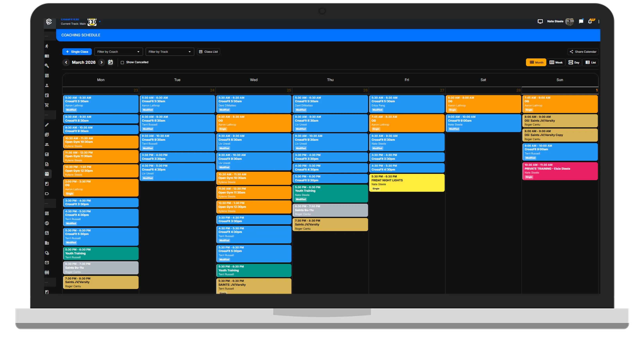Open Saturday CrossFit 9:00am class

pos(483,123)
